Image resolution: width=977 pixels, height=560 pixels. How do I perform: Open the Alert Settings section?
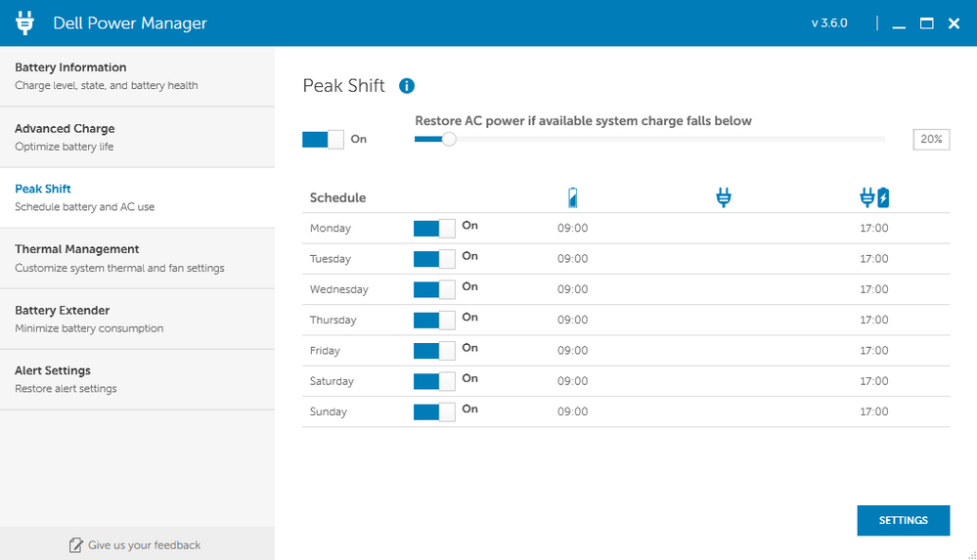[137, 379]
